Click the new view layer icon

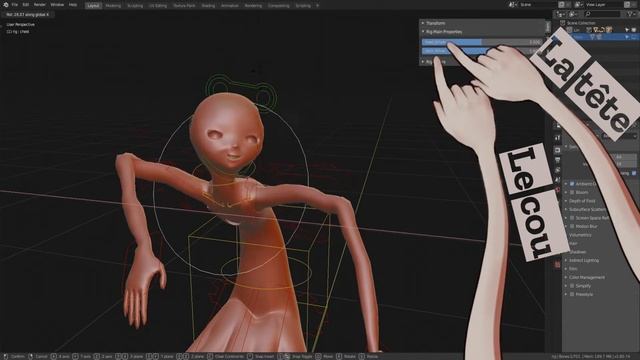click(x=628, y=5)
